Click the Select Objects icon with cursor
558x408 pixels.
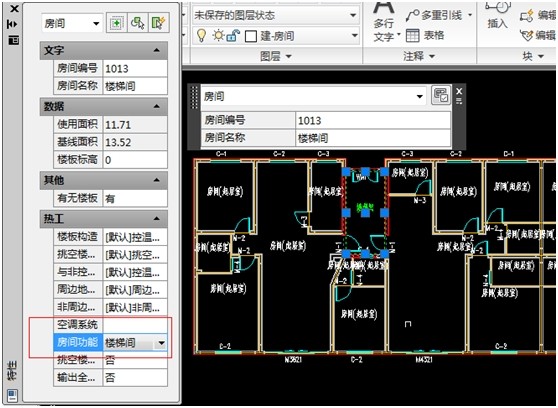[138, 23]
